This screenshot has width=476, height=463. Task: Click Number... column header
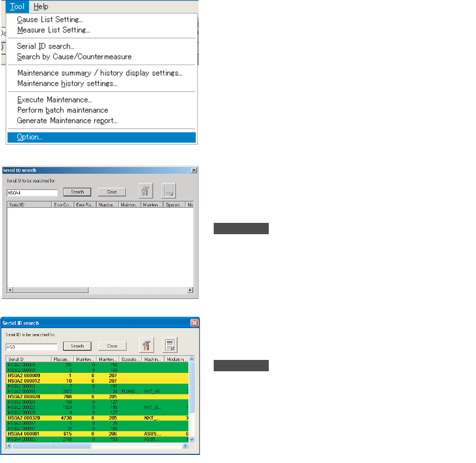coord(107,205)
